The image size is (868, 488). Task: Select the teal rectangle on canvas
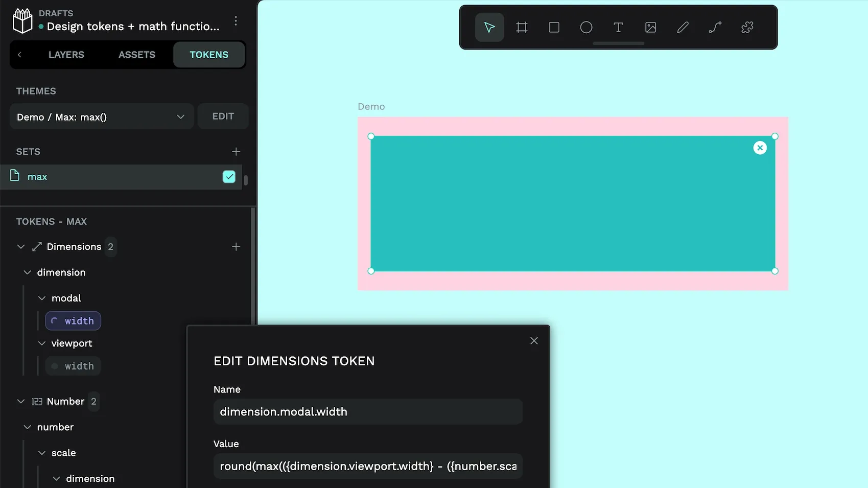coord(573,203)
